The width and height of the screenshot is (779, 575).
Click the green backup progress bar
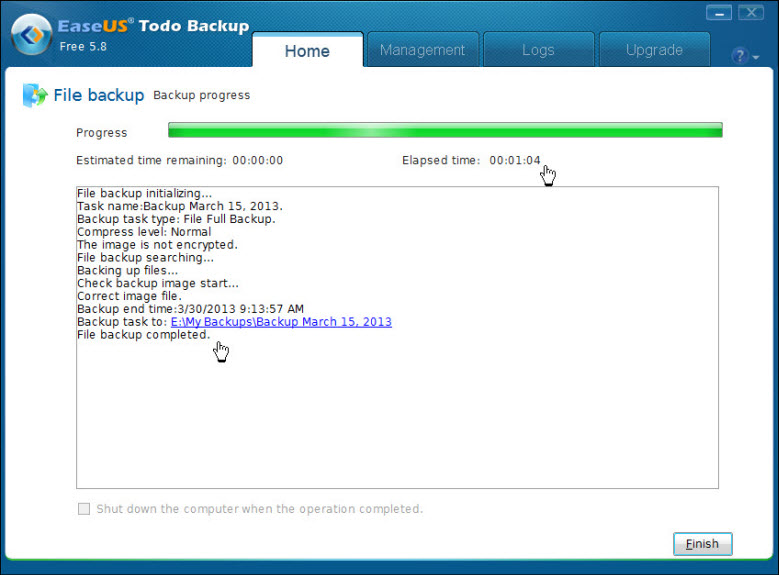[x=445, y=130]
